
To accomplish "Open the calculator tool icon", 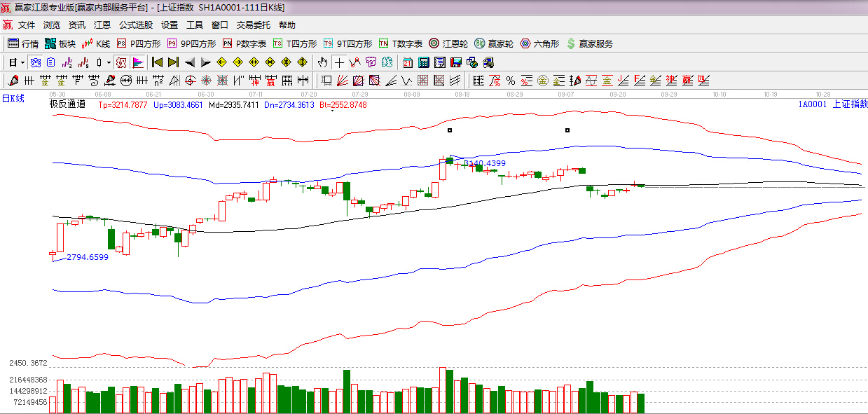I will pyautogui.click(x=423, y=62).
